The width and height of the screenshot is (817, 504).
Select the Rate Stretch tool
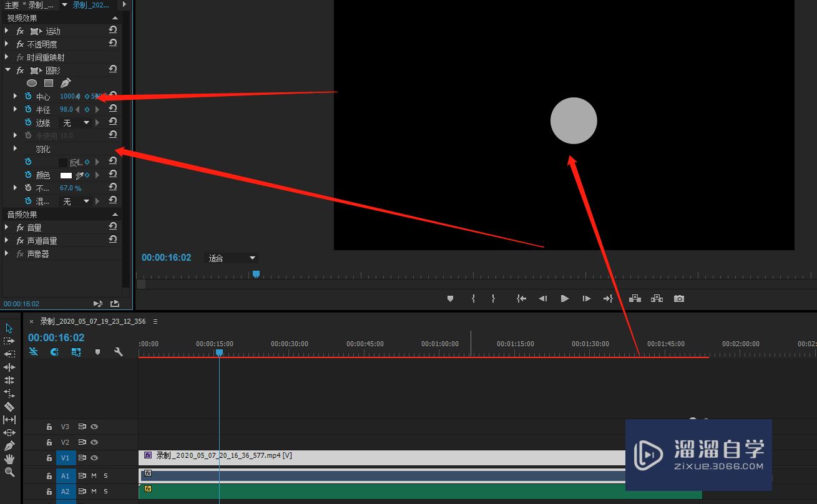[x=9, y=393]
